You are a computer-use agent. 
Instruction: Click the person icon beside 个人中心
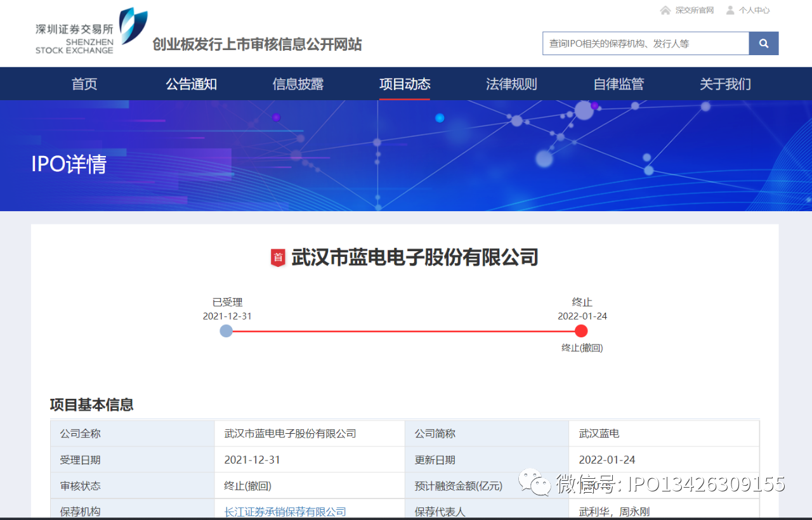pos(730,10)
